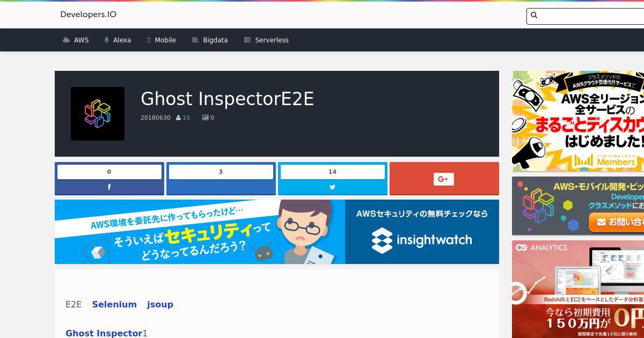The image size is (644, 338).
Task: Follow the Selenium link
Action: 114,304
